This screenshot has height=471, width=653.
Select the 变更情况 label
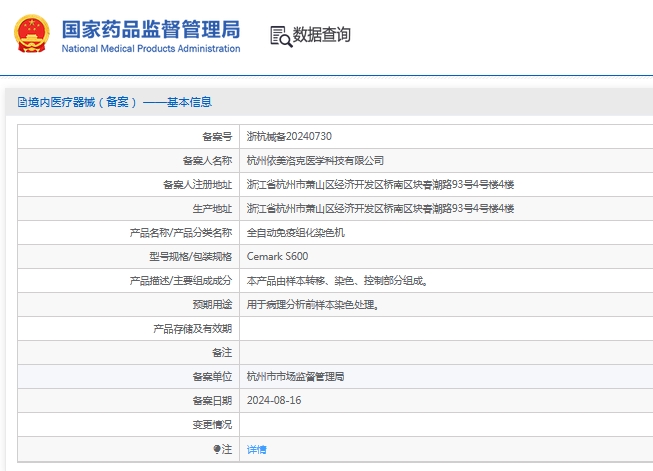[212, 425]
